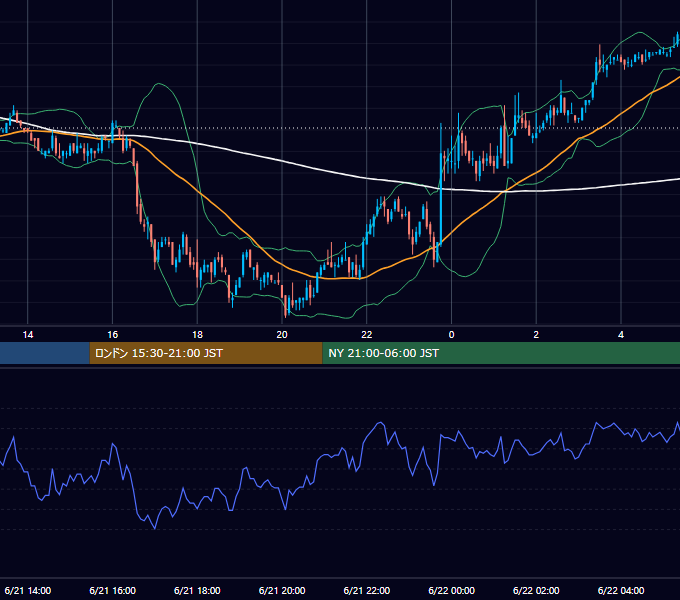680x600 pixels.
Task: Click the 22 hour axis label
Action: pyautogui.click(x=367, y=335)
